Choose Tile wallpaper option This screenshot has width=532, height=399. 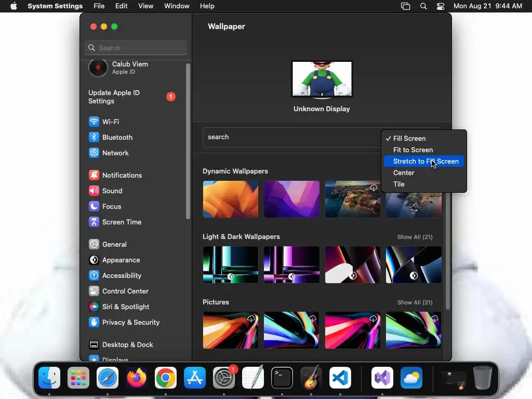point(424,184)
